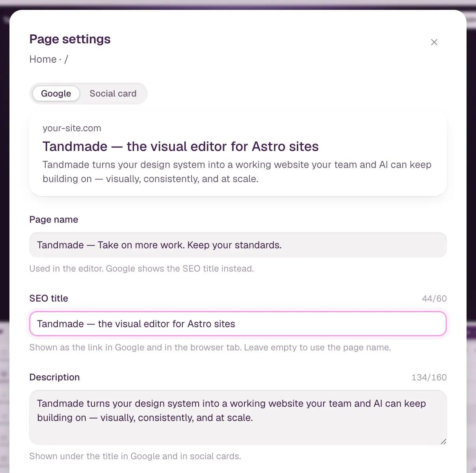The height and width of the screenshot is (473, 476).
Task: Edit the Page name field
Action: 238,245
